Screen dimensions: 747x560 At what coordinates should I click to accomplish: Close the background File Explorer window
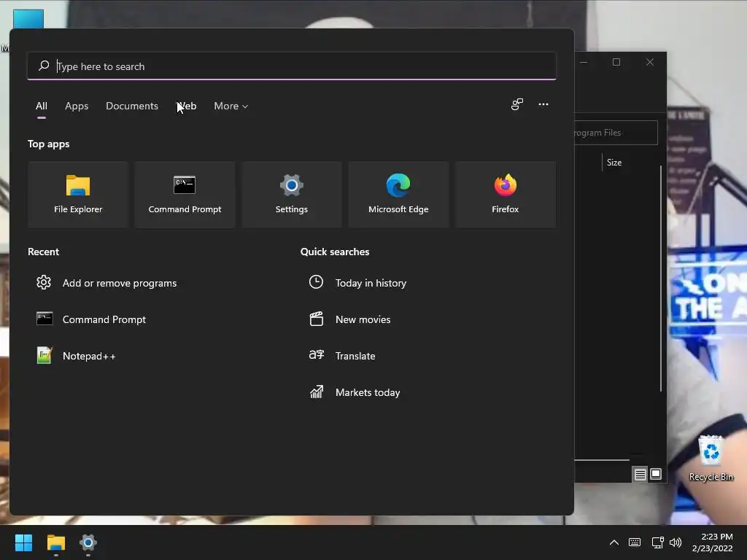[x=650, y=62]
